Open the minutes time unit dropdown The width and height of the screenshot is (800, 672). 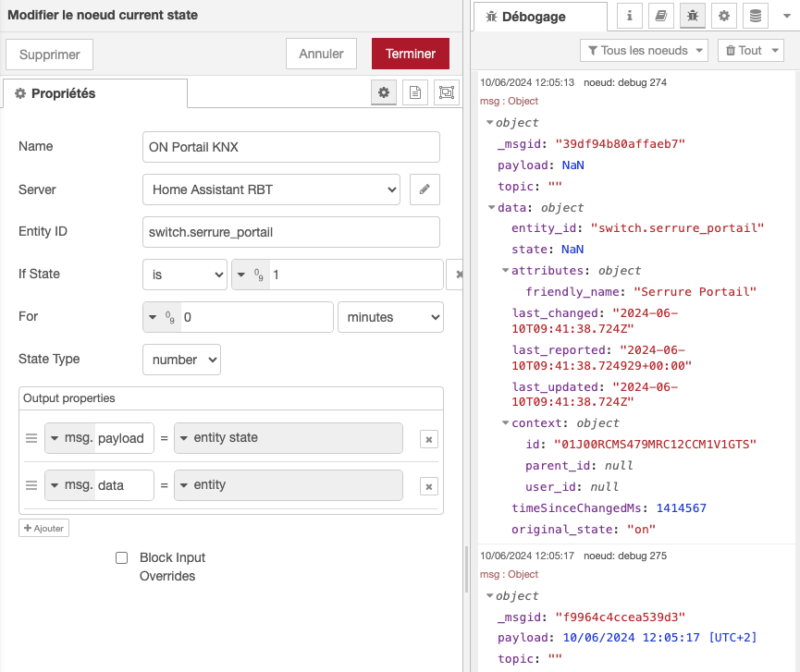[x=391, y=317]
